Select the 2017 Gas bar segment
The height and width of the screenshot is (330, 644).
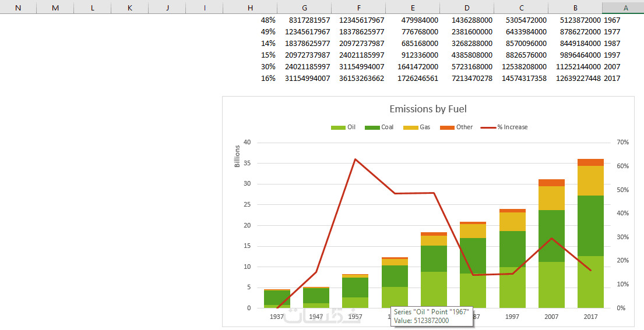coord(590,181)
